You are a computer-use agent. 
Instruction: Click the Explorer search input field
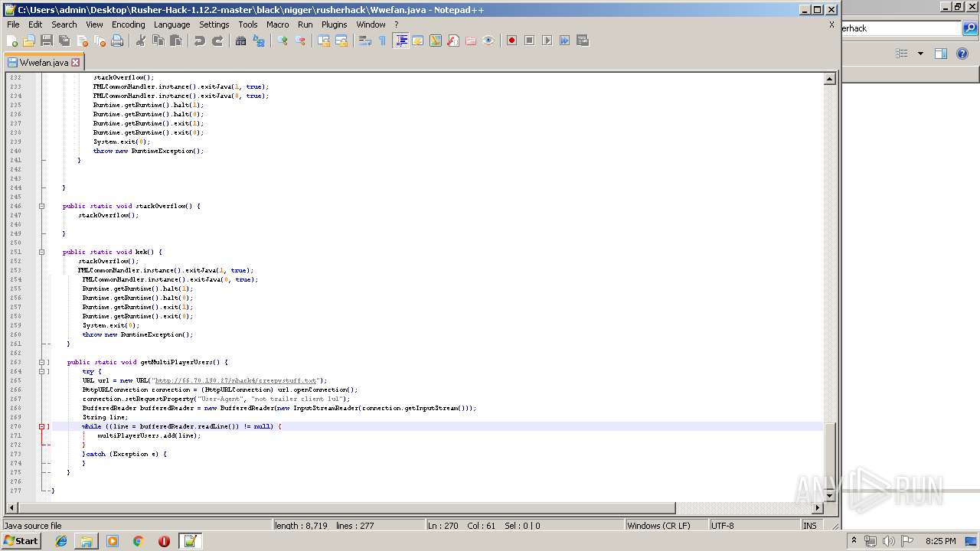[x=900, y=28]
